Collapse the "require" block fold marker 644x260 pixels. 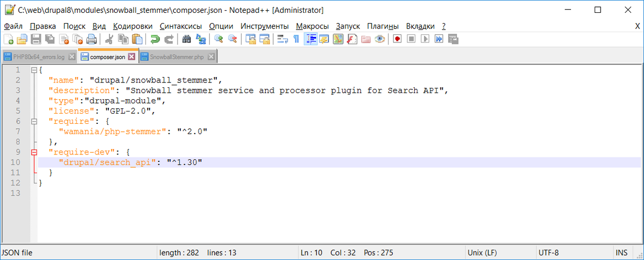pos(34,121)
